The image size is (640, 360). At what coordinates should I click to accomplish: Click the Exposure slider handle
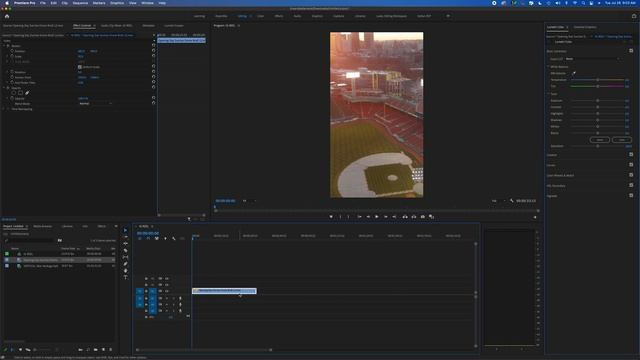(598, 100)
